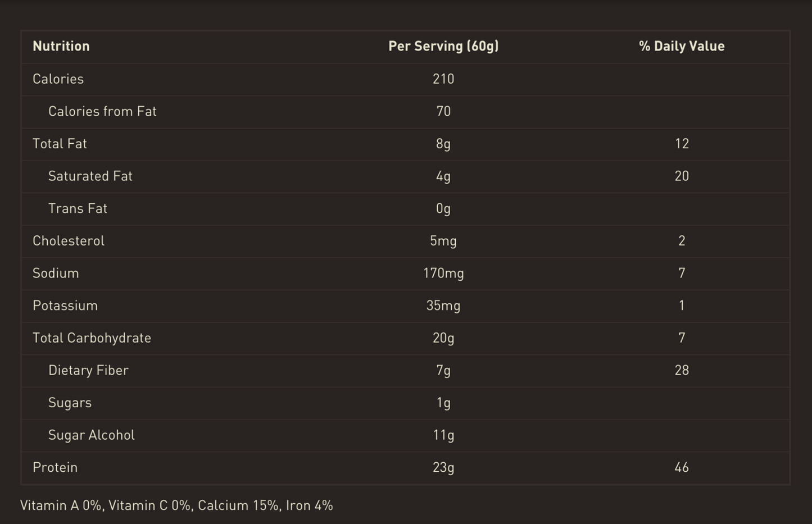Click the Cholesterol row label

(x=69, y=241)
